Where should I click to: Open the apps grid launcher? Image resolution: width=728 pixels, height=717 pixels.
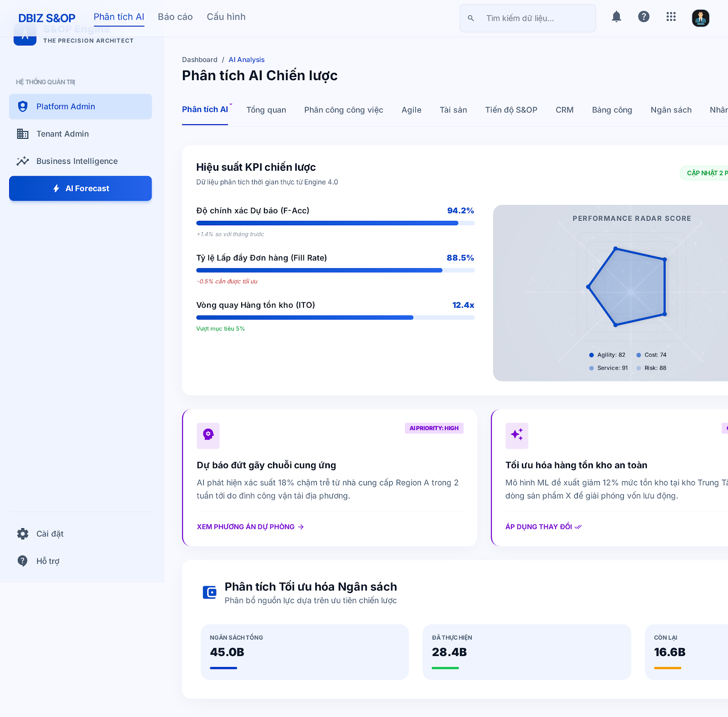(x=671, y=17)
